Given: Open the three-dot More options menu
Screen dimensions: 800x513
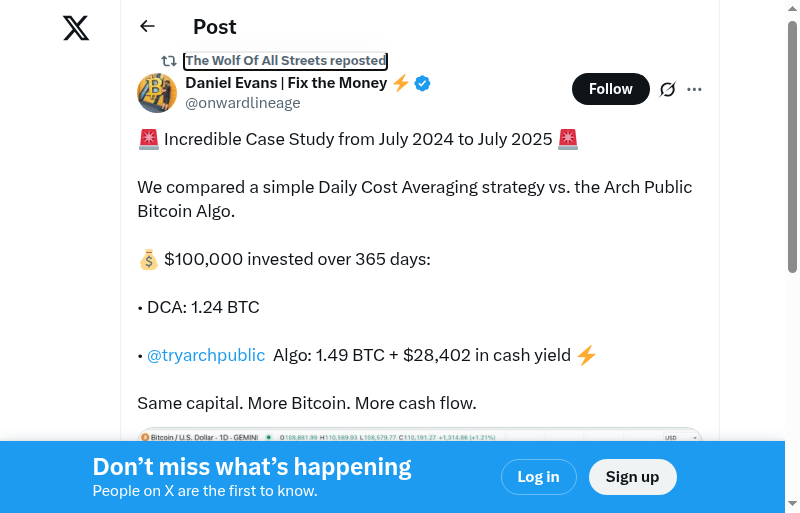Looking at the screenshot, I should point(695,90).
